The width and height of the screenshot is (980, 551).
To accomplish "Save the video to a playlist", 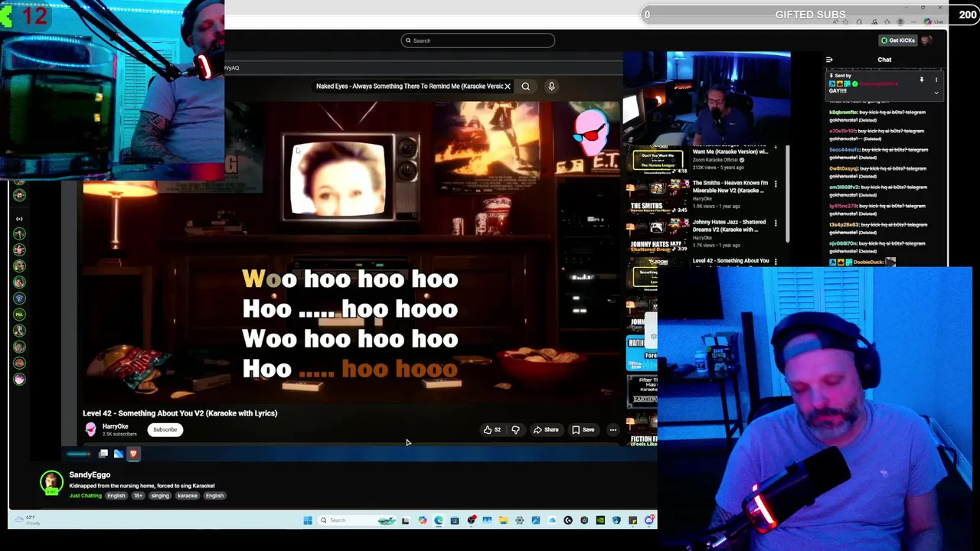I will (583, 430).
